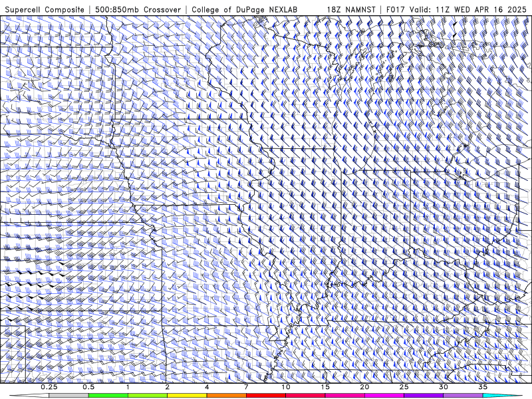Click the lavender 30–35 color bar segment
Viewport: 532px width, 399px height.
coord(463,396)
